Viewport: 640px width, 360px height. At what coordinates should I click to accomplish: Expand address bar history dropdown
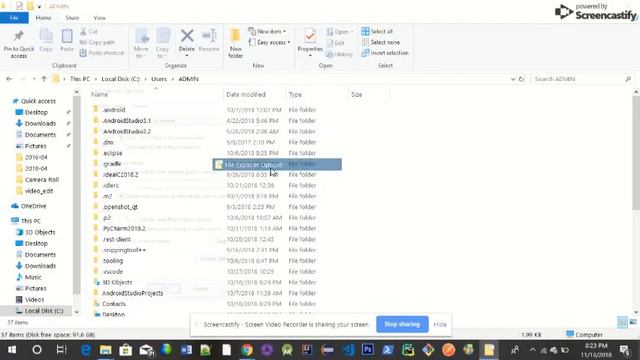(x=513, y=79)
